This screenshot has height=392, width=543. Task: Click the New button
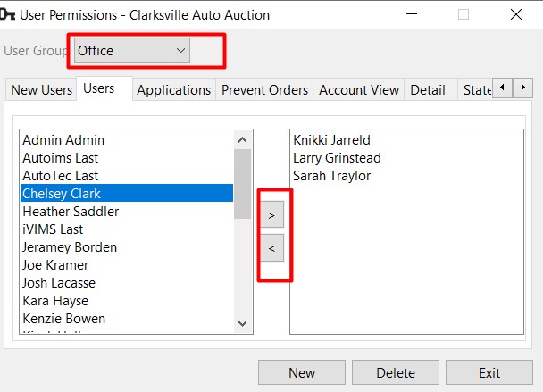point(302,373)
